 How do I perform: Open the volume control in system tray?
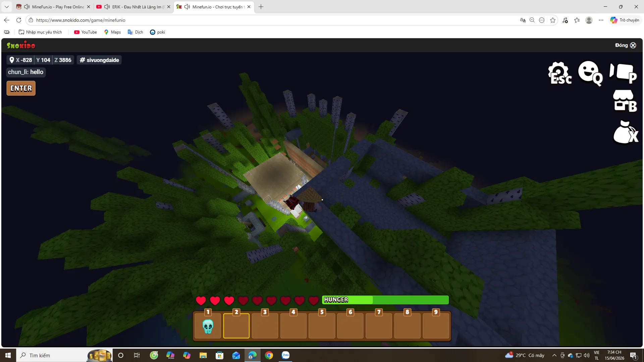[x=587, y=355]
